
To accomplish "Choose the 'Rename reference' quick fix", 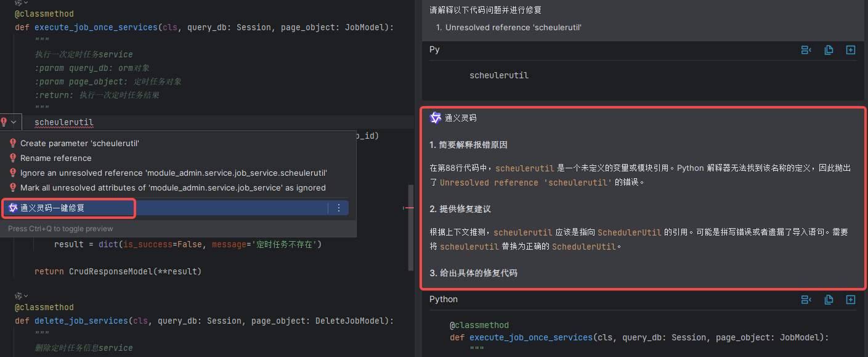I will 55,158.
